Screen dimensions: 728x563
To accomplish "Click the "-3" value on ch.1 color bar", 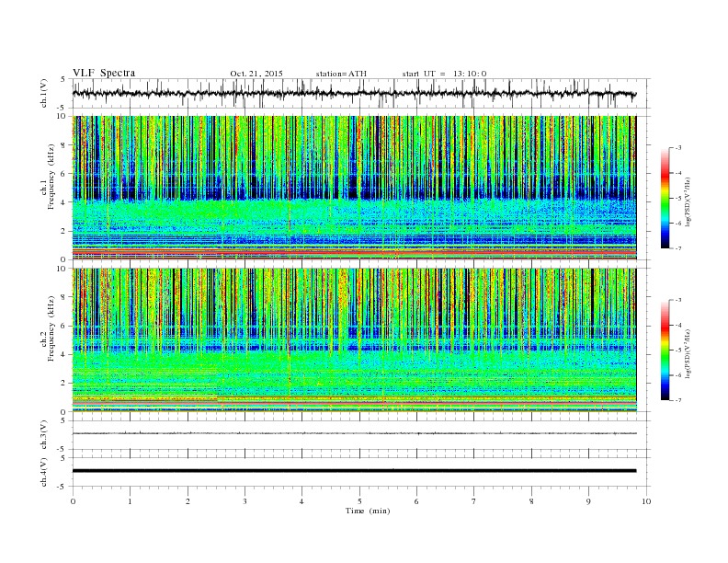I will pyautogui.click(x=678, y=148).
